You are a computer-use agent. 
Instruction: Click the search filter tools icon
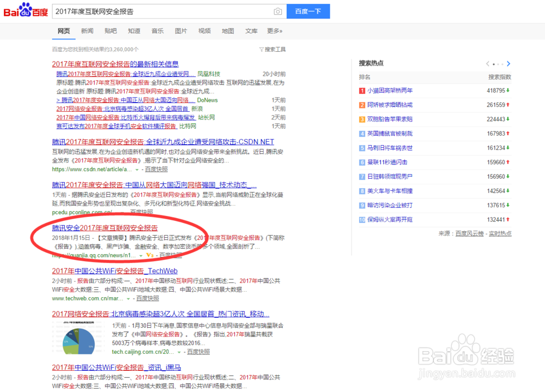pyautogui.click(x=262, y=50)
